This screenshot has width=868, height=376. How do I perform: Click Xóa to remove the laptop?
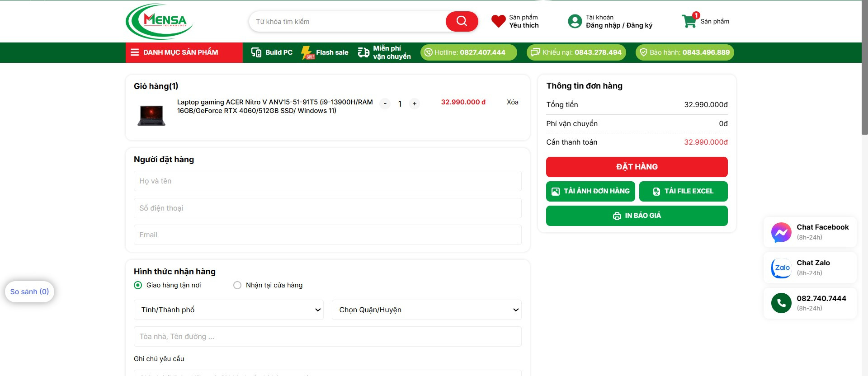[x=513, y=102]
